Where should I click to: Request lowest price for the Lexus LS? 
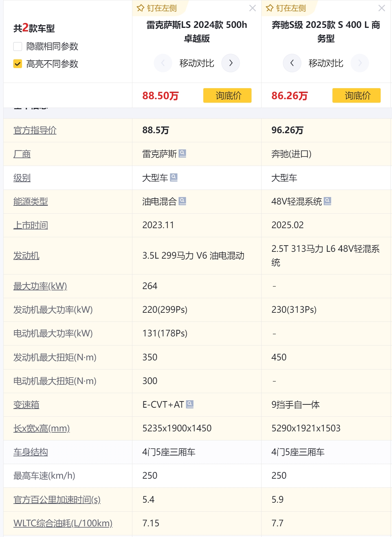point(227,95)
